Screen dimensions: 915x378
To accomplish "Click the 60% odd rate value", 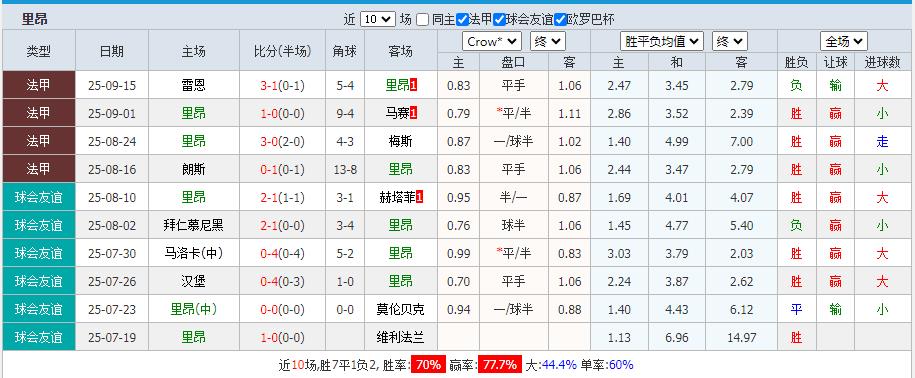I will [621, 365].
